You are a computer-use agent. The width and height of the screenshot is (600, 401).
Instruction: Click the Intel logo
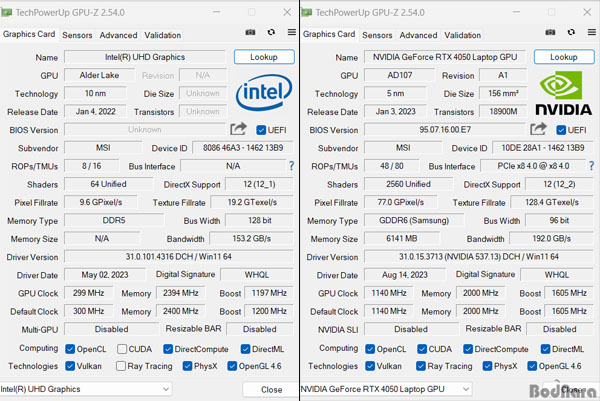[264, 92]
